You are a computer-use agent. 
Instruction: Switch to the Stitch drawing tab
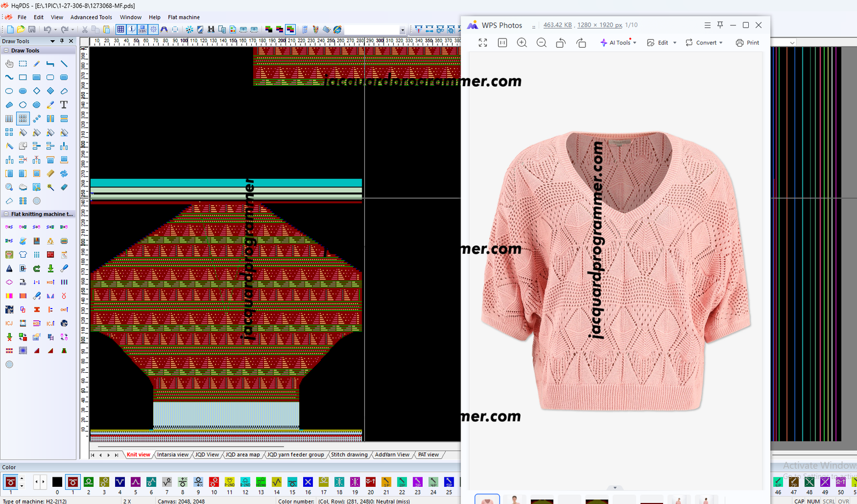(349, 455)
